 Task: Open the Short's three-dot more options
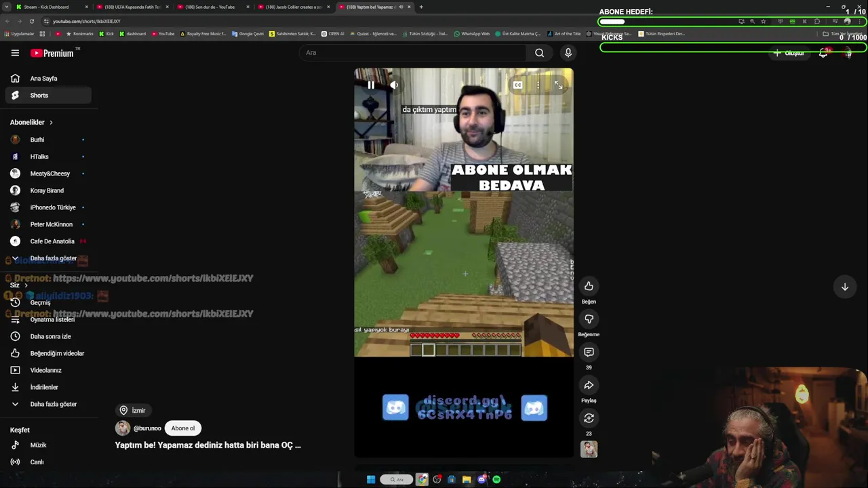pyautogui.click(x=538, y=85)
